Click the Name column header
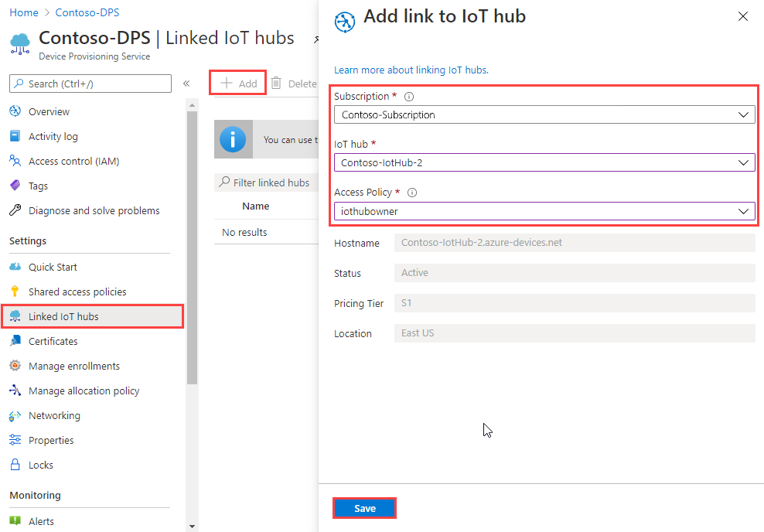764x532 pixels. 256,206
